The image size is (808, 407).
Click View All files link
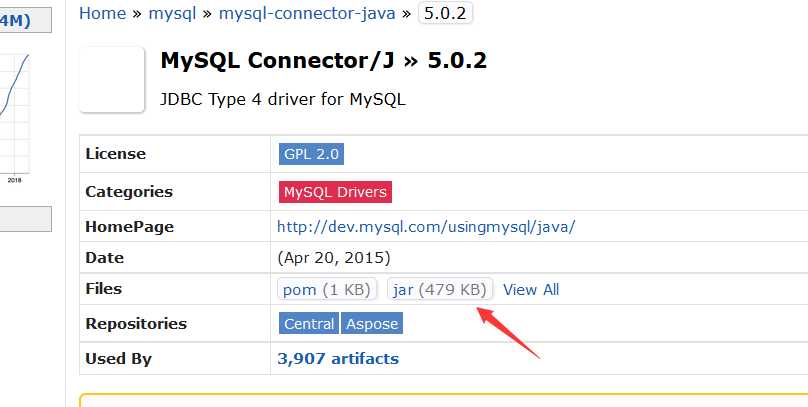(531, 290)
